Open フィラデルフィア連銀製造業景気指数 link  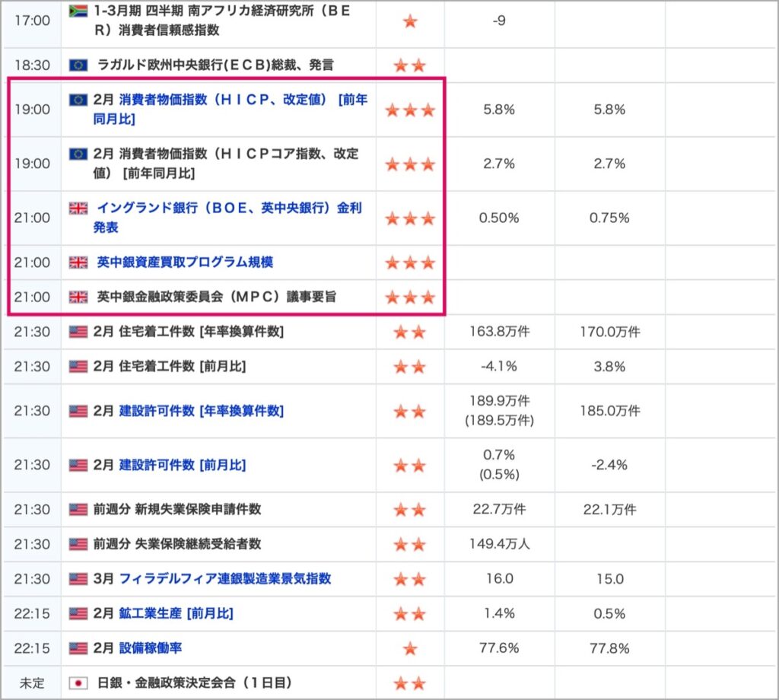(225, 579)
